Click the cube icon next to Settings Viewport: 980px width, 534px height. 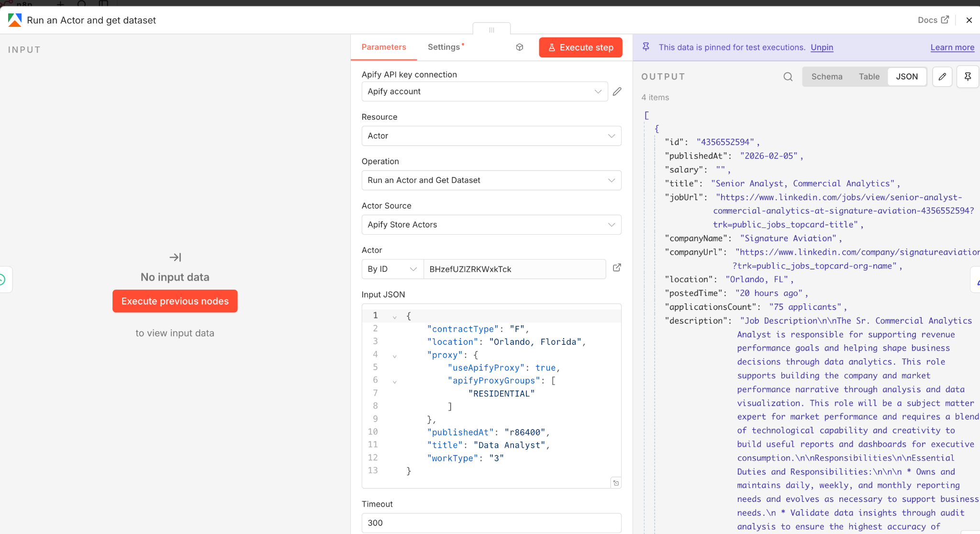520,47
